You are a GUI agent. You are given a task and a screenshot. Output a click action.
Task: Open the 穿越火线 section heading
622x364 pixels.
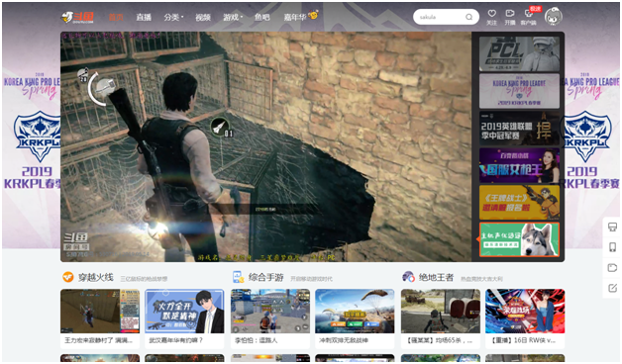96,277
